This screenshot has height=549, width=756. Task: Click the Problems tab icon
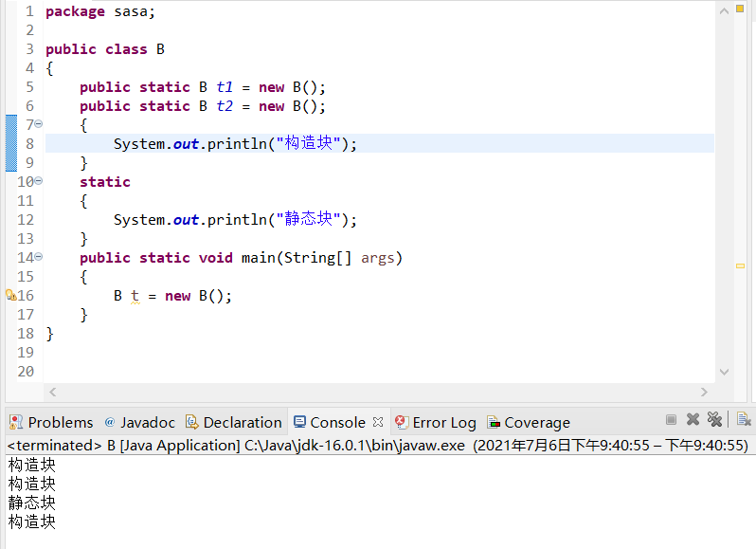point(16,422)
